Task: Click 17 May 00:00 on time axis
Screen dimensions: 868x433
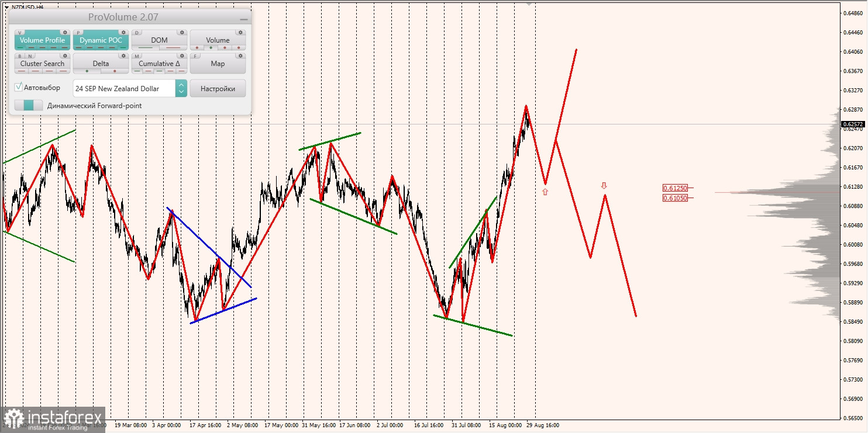Action: point(281,425)
